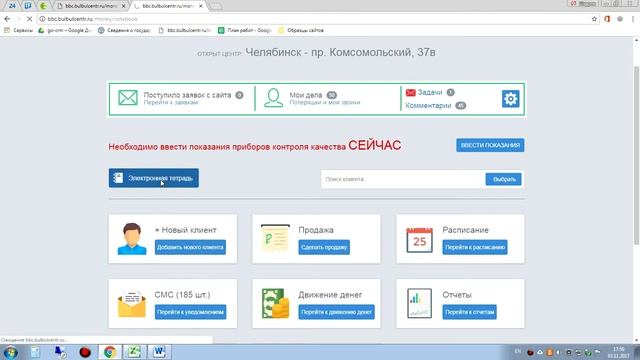Click the user silhouette icon beside Мои дела
Image resolution: width=640 pixels, height=360 pixels.
[x=273, y=98]
